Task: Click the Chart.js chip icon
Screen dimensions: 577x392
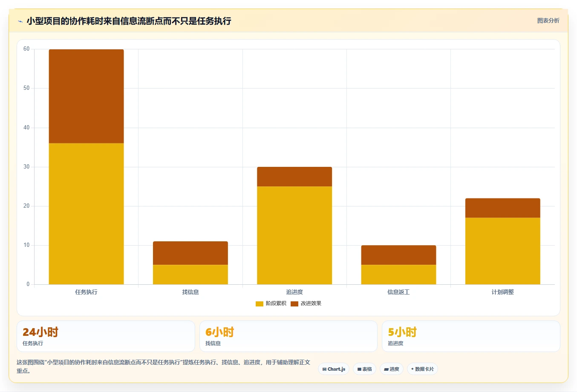Action: [x=324, y=369]
